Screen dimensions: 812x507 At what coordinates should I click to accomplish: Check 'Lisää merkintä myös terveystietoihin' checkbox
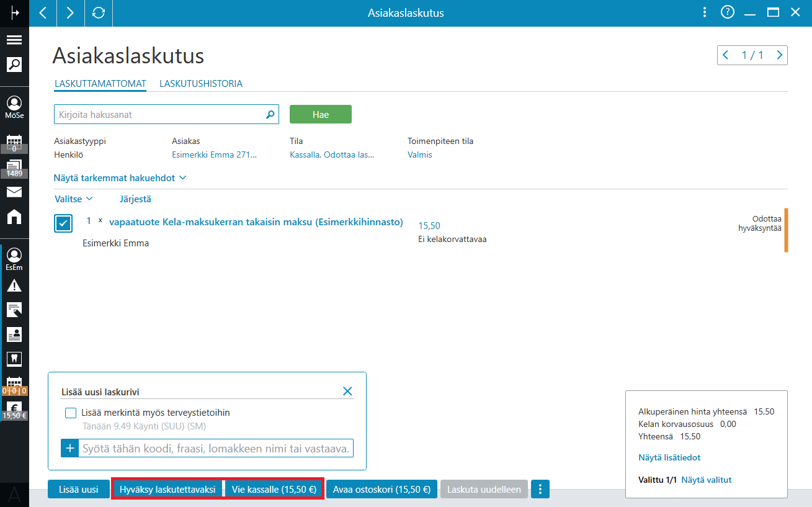point(71,413)
